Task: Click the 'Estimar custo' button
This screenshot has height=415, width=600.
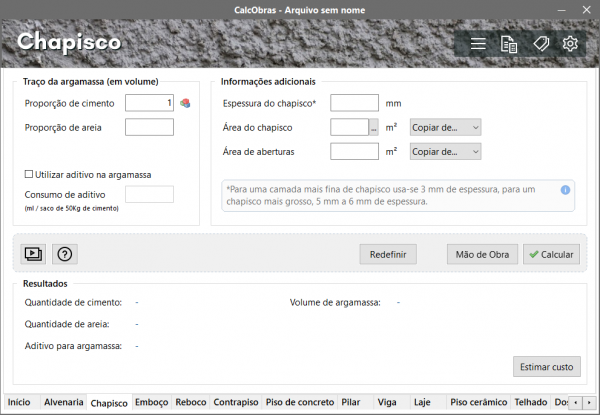Action: tap(546, 367)
